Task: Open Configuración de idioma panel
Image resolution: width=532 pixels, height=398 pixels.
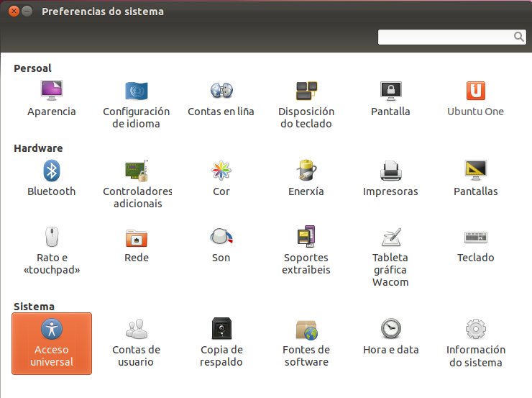Action: pyautogui.click(x=136, y=104)
